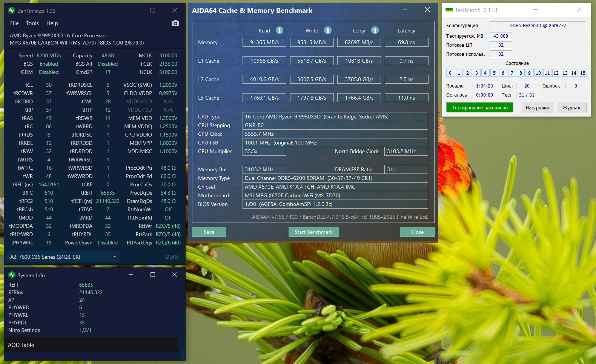Click the green Тестирование закончено button
This screenshot has width=596, height=364.
480,108
